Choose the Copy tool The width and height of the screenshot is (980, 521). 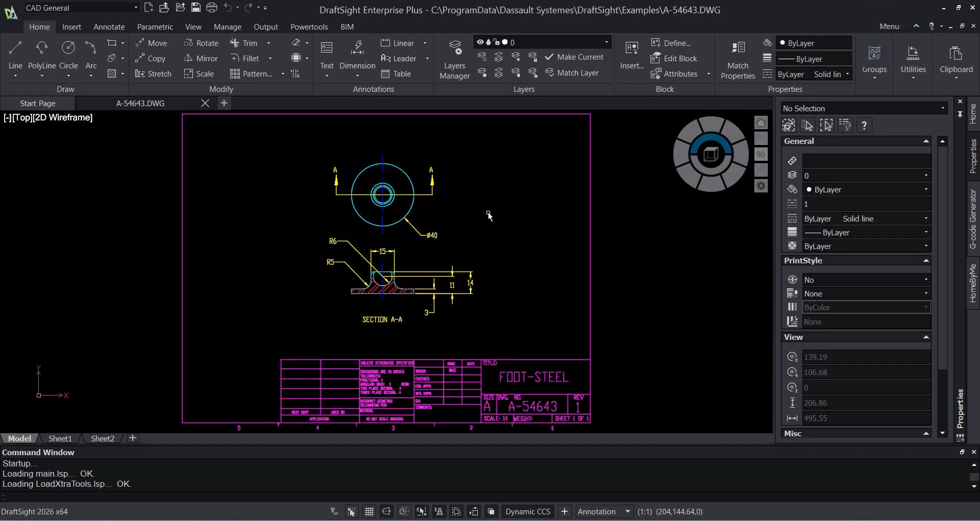coord(150,59)
